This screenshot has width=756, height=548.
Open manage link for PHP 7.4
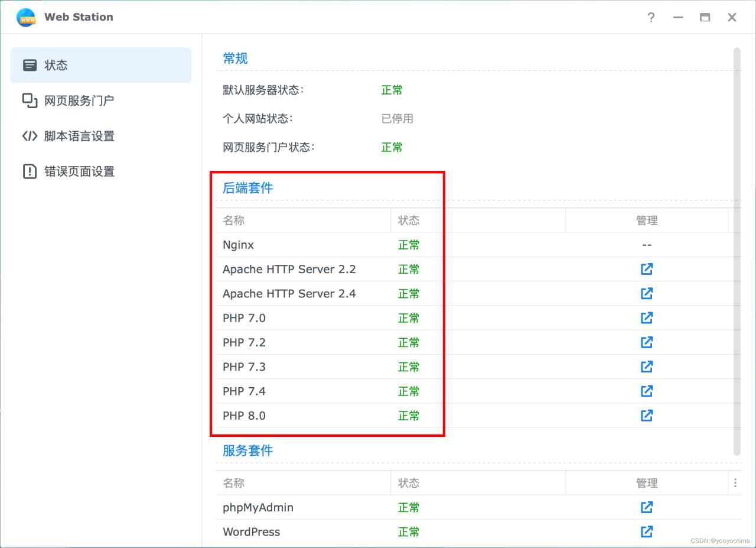click(x=646, y=391)
